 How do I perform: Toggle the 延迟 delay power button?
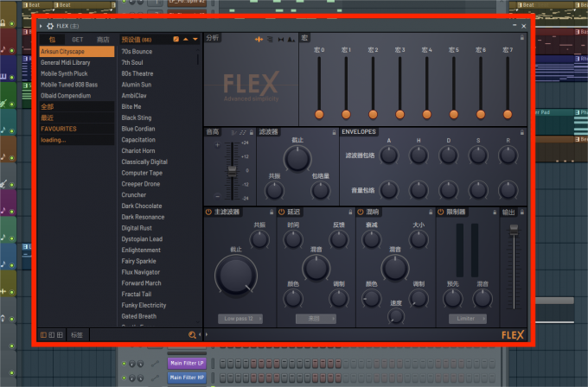coord(282,212)
